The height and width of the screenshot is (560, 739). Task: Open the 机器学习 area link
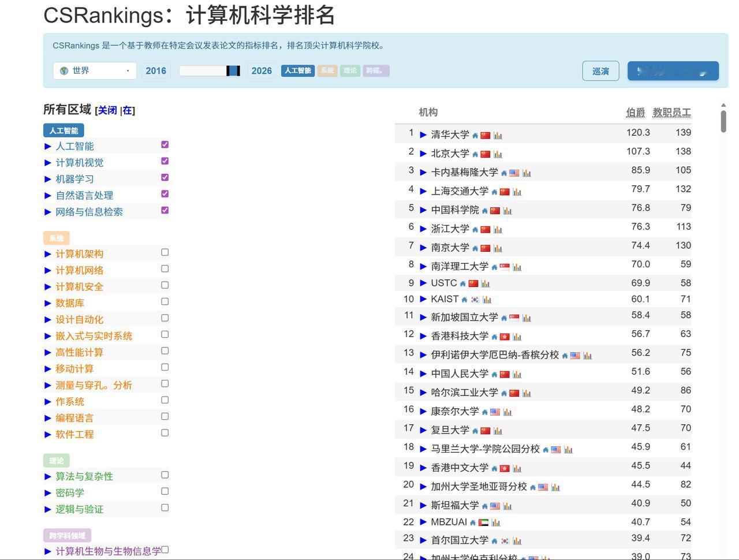[74, 179]
